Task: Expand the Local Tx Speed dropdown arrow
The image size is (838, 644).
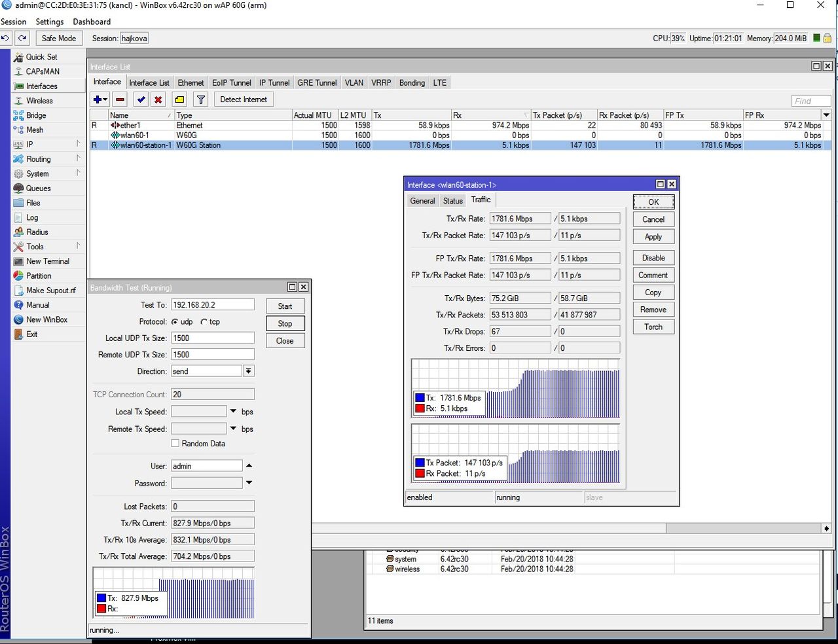Action: 233,411
